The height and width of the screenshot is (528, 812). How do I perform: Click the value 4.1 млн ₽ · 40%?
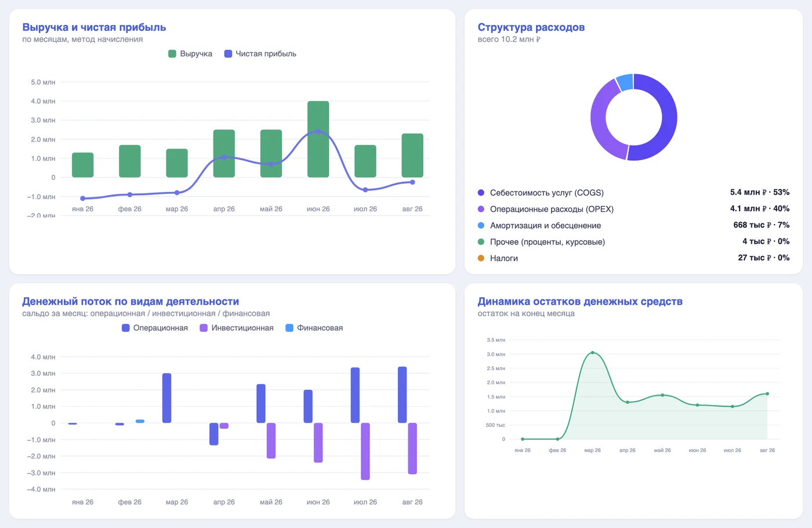click(760, 208)
